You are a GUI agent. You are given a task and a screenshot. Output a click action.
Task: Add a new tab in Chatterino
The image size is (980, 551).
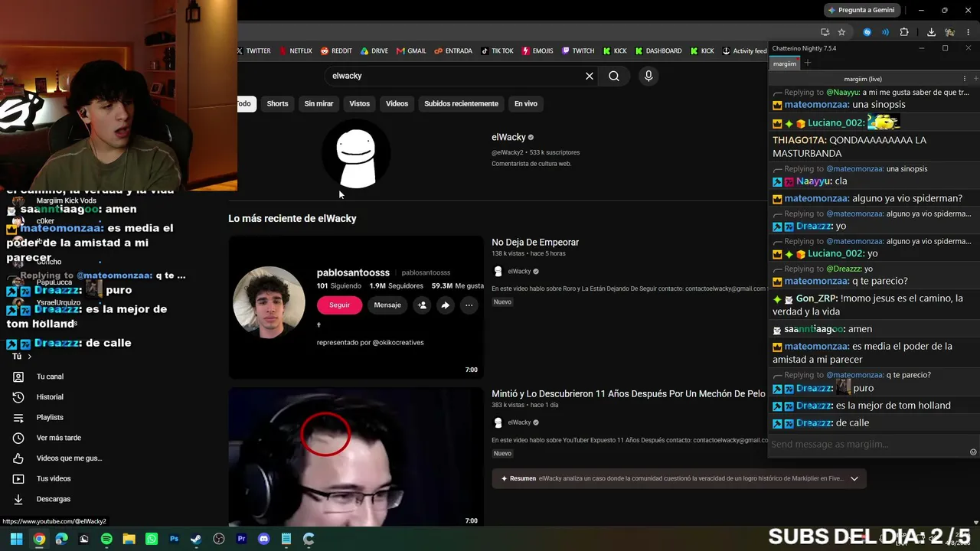click(x=807, y=63)
